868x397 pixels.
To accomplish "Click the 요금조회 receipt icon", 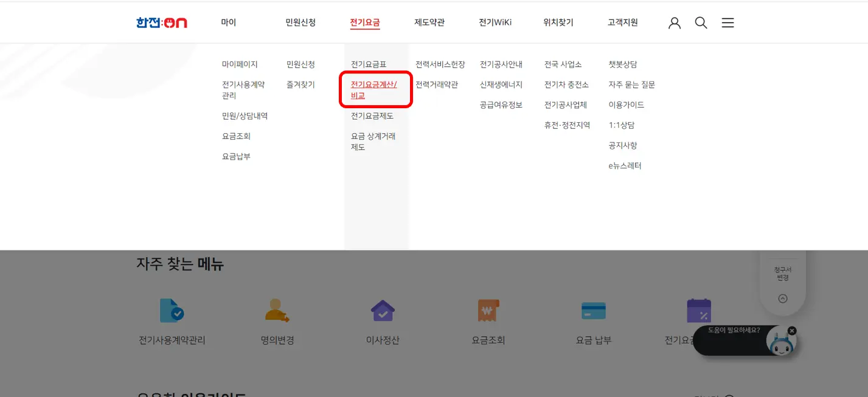I will (487, 311).
